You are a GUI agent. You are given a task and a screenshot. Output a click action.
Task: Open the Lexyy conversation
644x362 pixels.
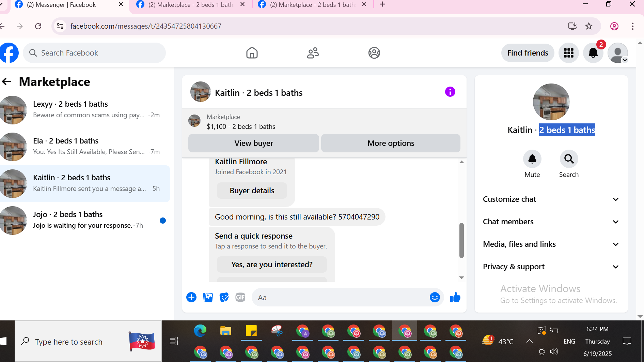coord(85,110)
